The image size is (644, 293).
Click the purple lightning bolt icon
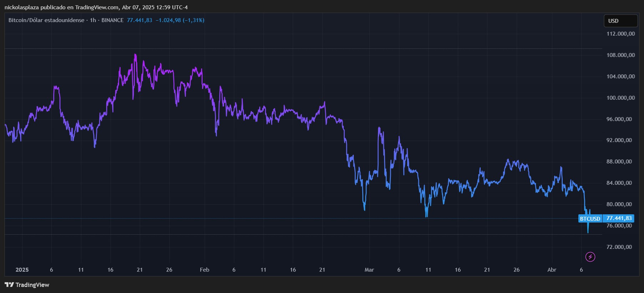590,257
